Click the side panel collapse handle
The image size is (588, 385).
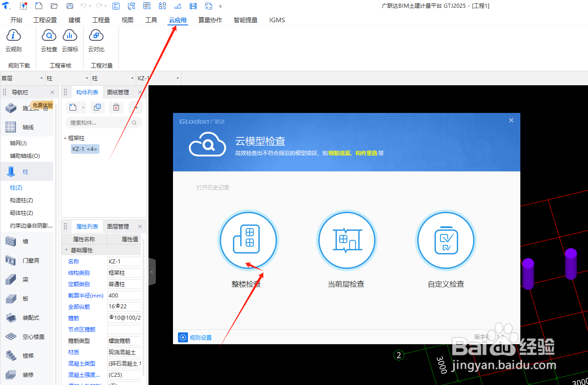tap(152, 272)
